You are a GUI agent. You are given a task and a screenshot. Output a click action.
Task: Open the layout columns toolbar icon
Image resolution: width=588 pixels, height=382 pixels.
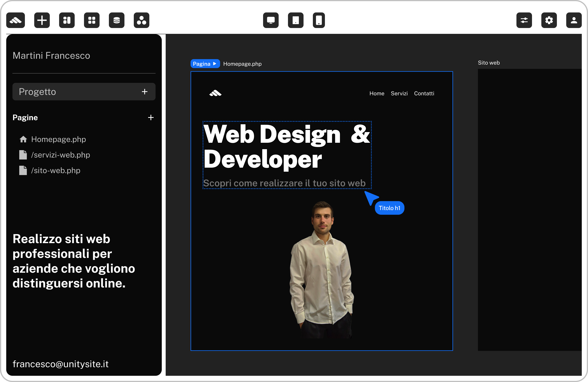67,20
